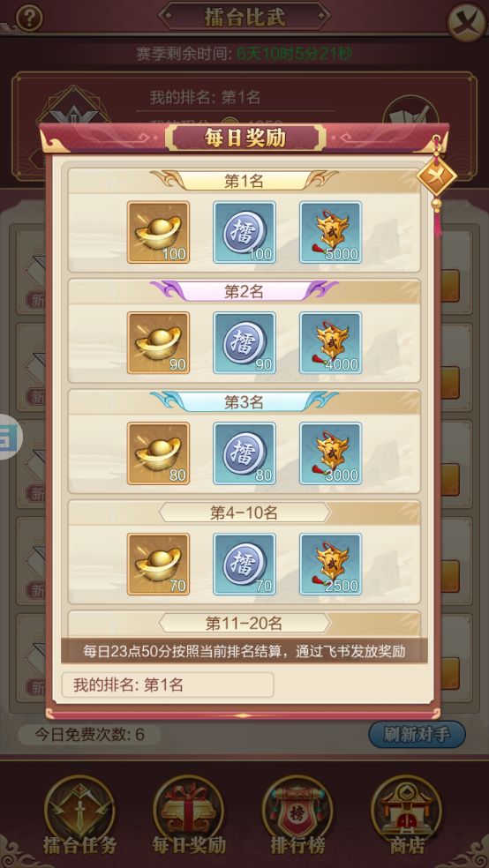Image resolution: width=489 pixels, height=868 pixels.
Task: Open the 商店 shop tab
Action: pos(407,815)
